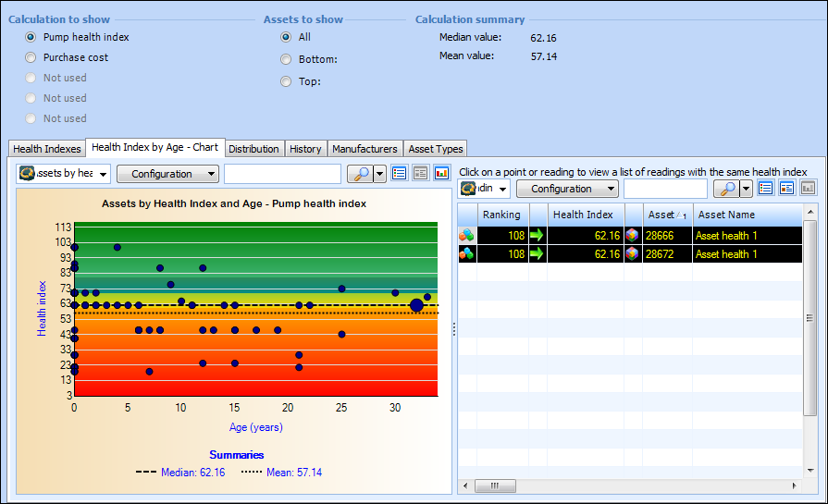Viewport: 828px width, 504px height.
Task: Select the Top assets radio option
Action: coord(286,81)
